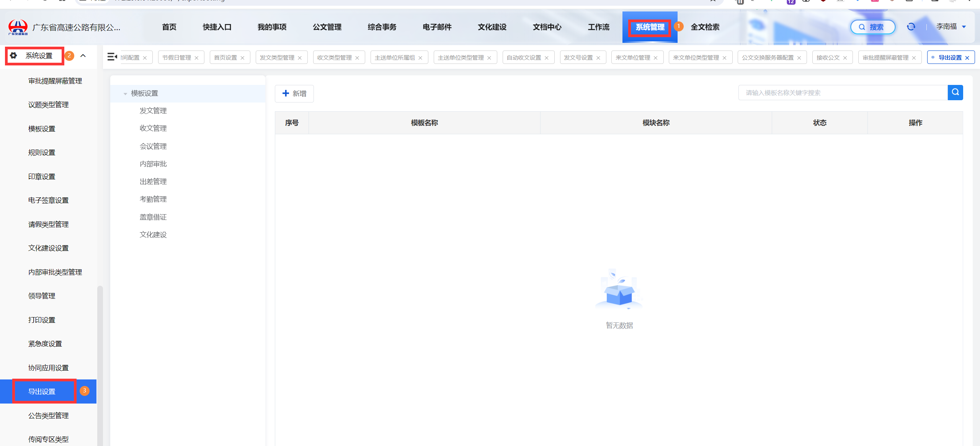Collapse the 模板设置 tree node
Viewport: 980px width, 446px height.
125,94
